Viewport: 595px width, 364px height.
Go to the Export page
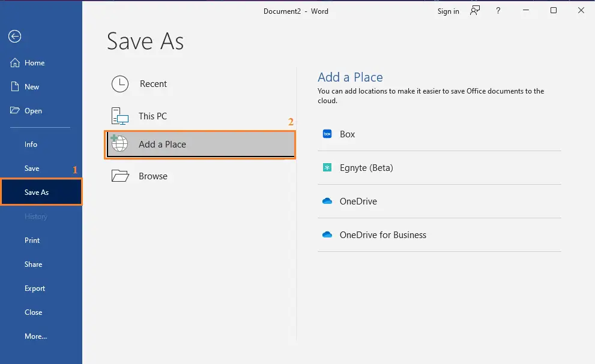(x=41, y=288)
